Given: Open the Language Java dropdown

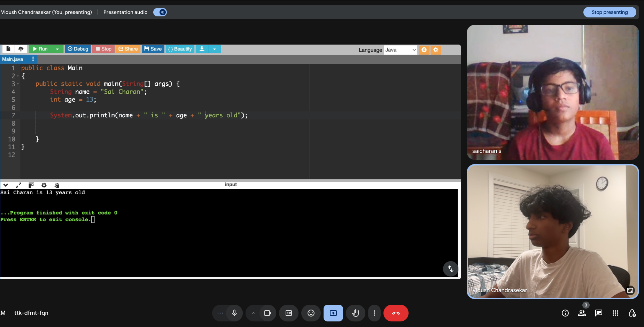Looking at the screenshot, I should pos(400,50).
